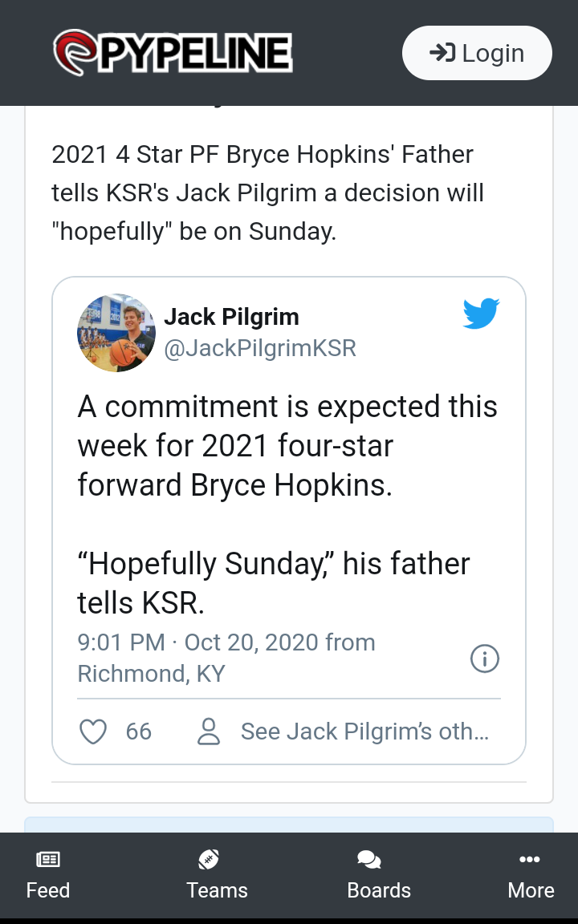Switch to the Boards tab label
Screen dimensions: 578x924
point(379,890)
